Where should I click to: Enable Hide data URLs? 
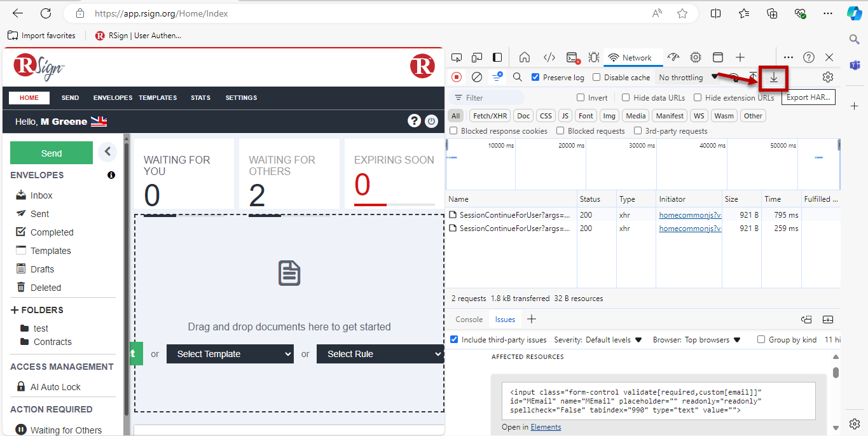[x=626, y=97]
